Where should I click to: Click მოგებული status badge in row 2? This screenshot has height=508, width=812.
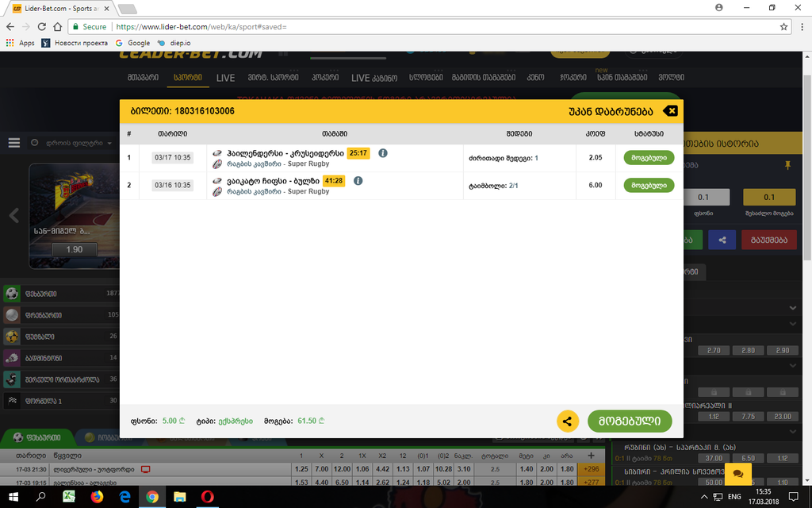[649, 185]
